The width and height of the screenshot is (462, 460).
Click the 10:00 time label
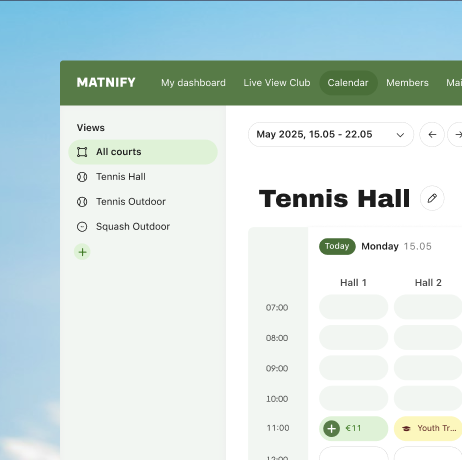coord(277,399)
